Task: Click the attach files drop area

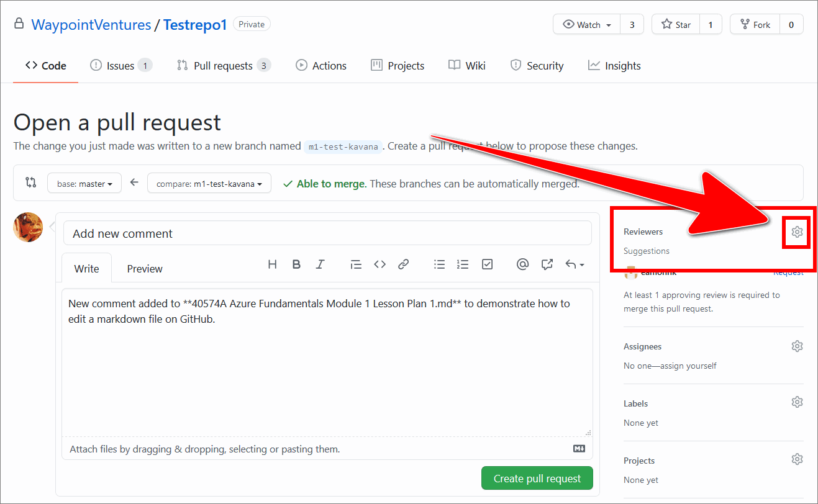Action: click(327, 449)
